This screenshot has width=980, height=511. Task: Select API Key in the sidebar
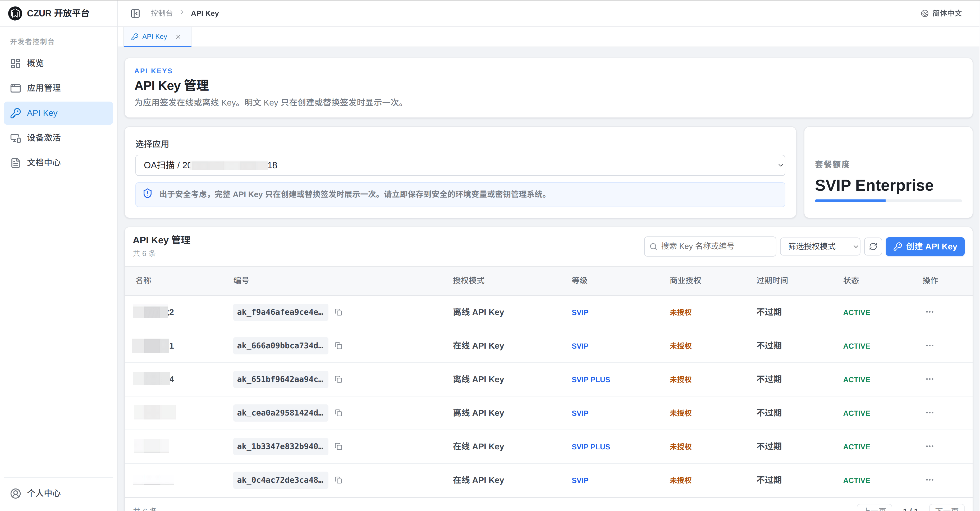58,113
